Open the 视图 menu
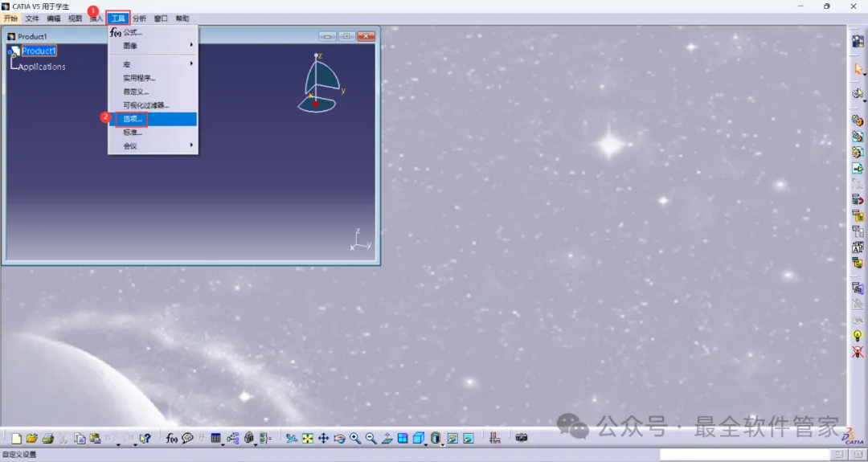 [x=75, y=18]
